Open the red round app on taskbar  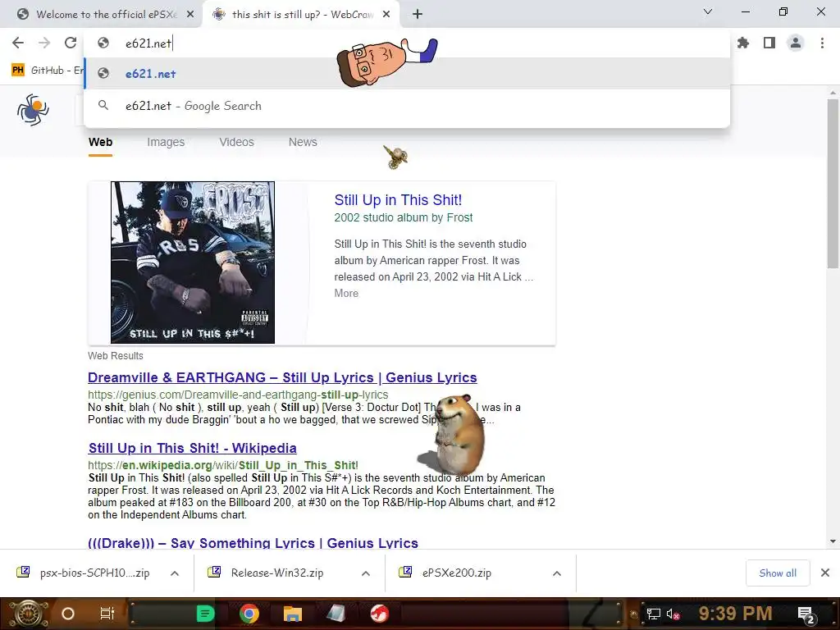pos(380,614)
